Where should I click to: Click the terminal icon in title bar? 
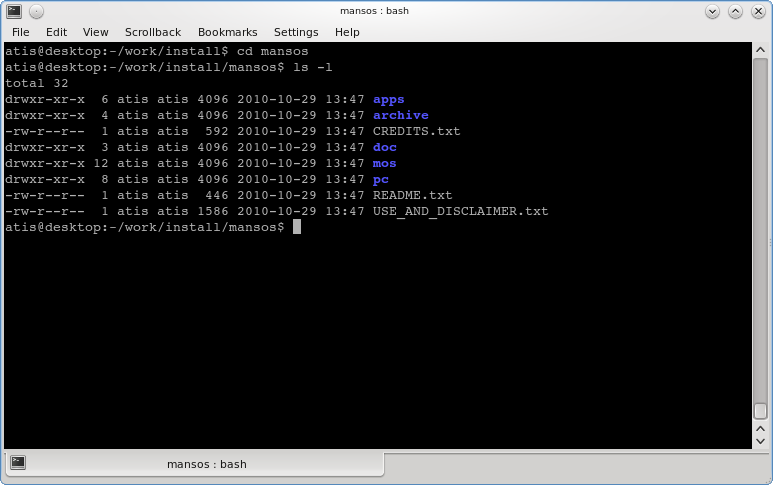[x=14, y=11]
